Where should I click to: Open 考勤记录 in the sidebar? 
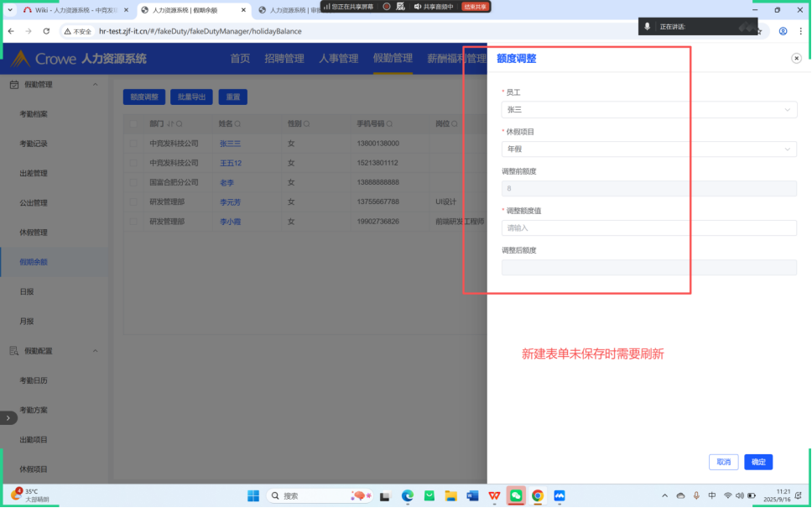point(34,144)
